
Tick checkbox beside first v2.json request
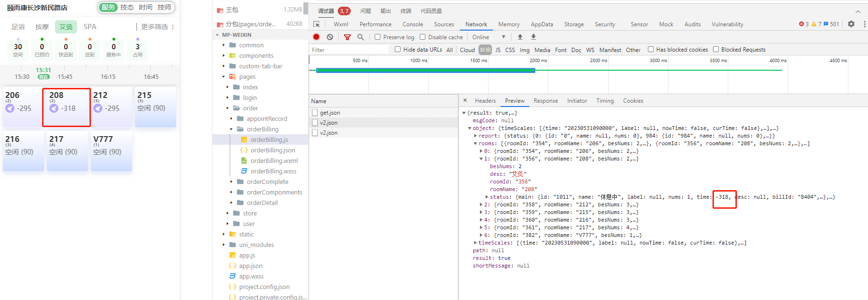pyautogui.click(x=315, y=123)
